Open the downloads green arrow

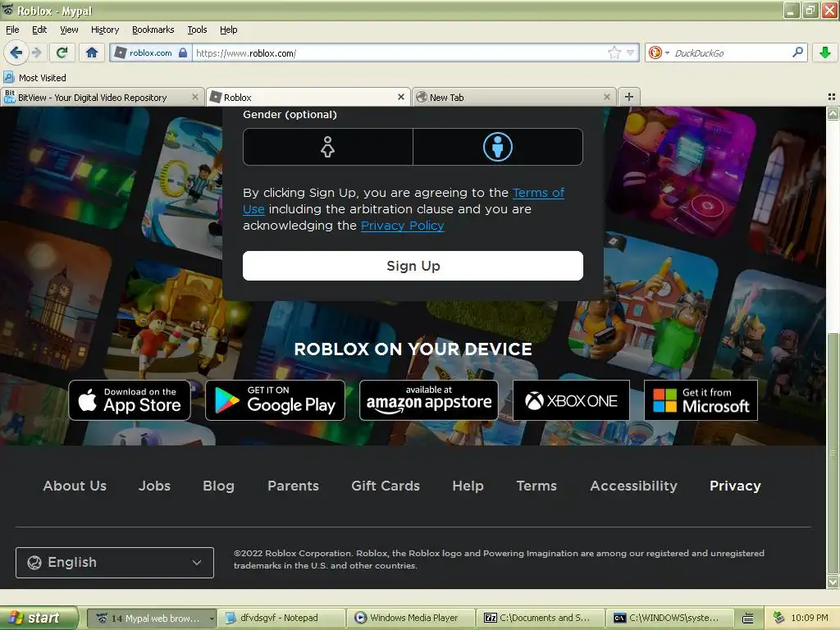825,52
